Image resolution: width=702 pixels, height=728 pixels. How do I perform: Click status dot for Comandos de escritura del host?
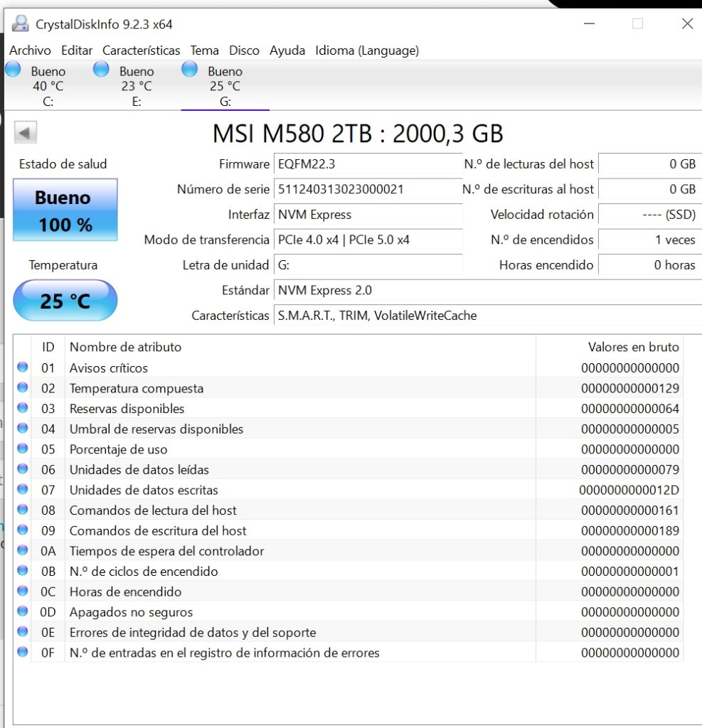(22, 530)
